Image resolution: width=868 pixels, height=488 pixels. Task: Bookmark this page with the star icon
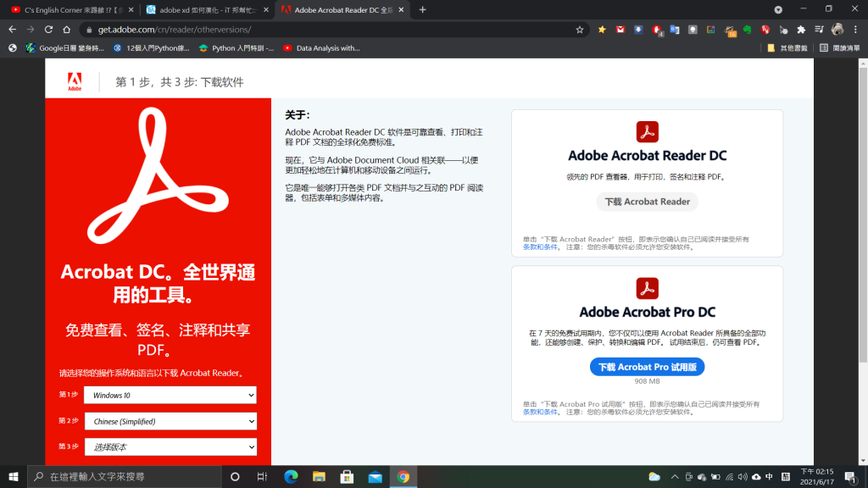(x=580, y=30)
